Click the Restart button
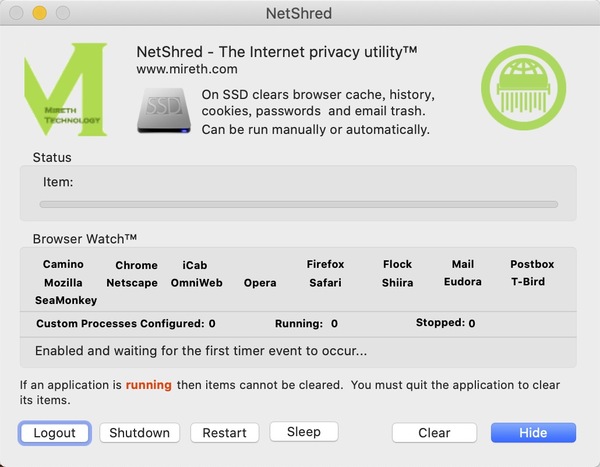The image size is (600, 467). [225, 433]
